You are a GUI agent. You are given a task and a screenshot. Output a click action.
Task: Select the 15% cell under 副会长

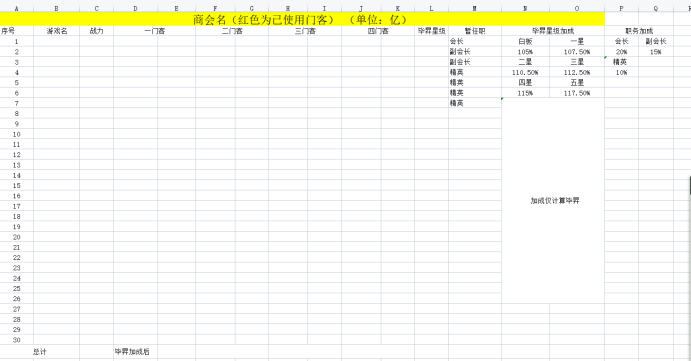(656, 52)
